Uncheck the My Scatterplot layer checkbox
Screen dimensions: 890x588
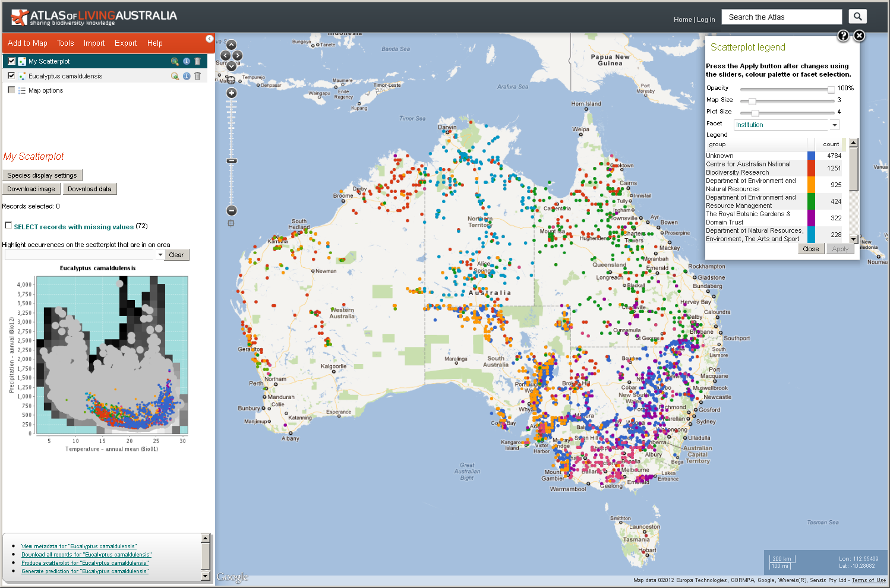click(x=11, y=61)
